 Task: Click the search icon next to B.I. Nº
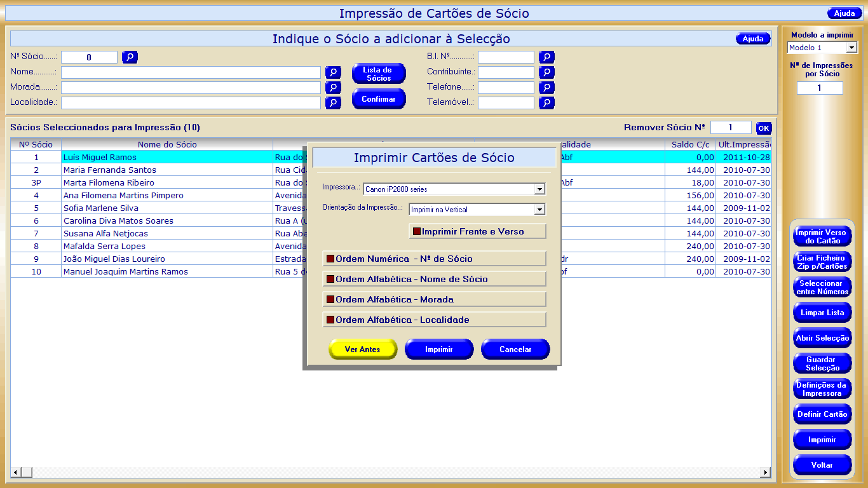[x=546, y=57]
